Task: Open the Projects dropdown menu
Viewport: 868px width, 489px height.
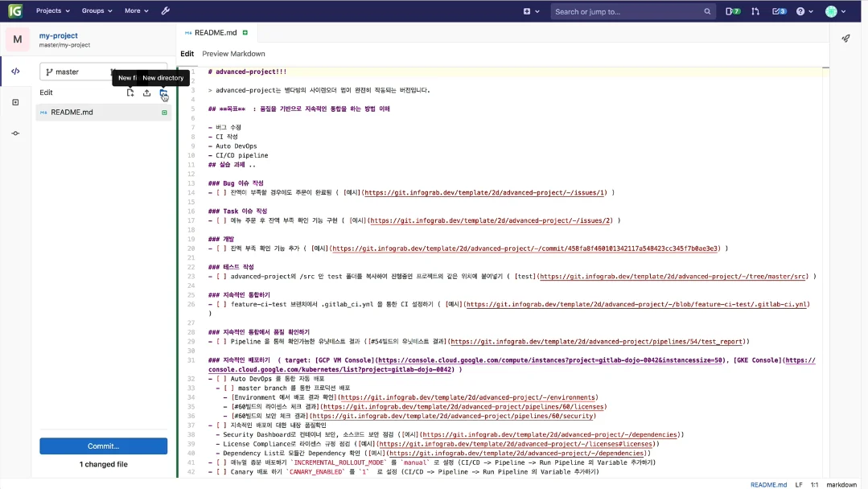Action: (52, 11)
